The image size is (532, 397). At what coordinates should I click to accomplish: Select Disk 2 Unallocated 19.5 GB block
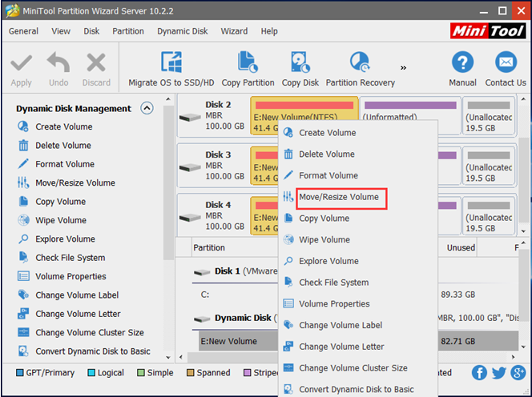pos(489,115)
